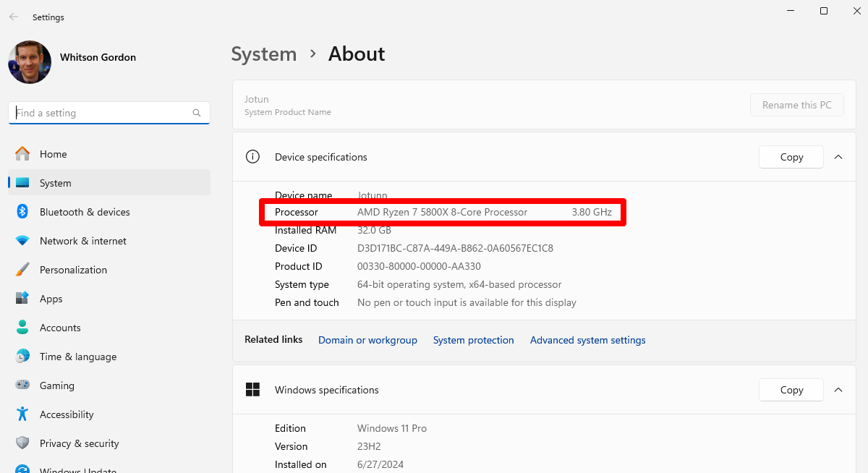Click the Rename this PC button
The height and width of the screenshot is (473, 868).
point(797,105)
